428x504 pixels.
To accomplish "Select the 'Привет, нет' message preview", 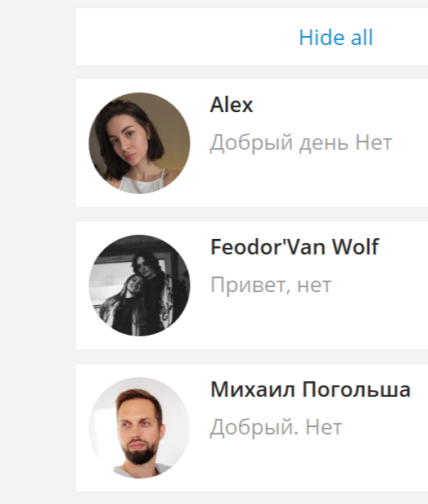I will 271,285.
